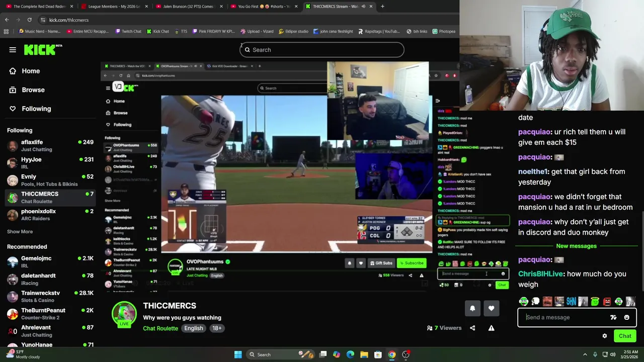Open HyyJoe channel in Following list
This screenshot has height=362, width=644.
click(x=50, y=163)
